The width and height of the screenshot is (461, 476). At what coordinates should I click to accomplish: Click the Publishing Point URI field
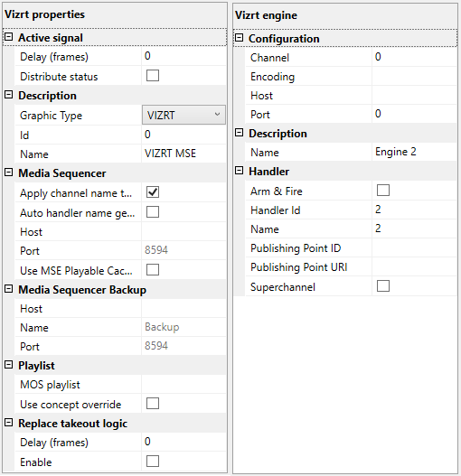[x=414, y=266]
